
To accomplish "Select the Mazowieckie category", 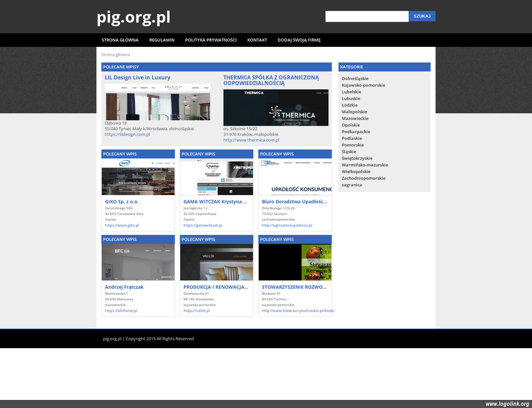I will pos(355,119).
